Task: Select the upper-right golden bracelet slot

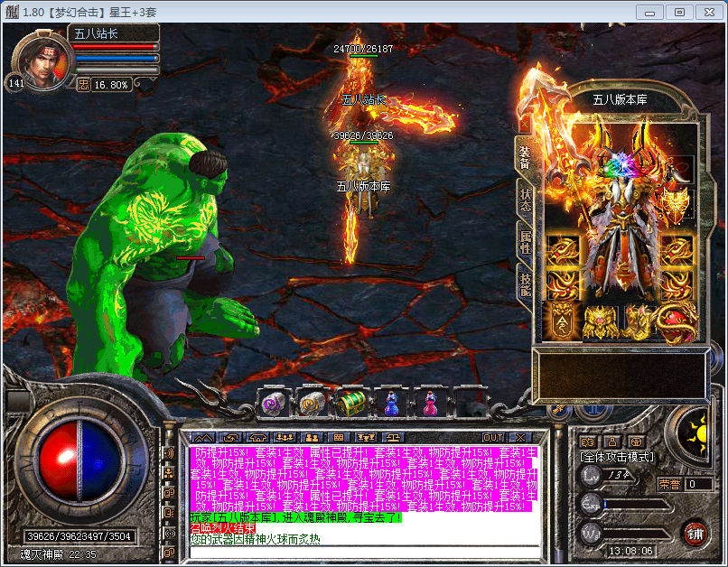Action: [x=677, y=251]
